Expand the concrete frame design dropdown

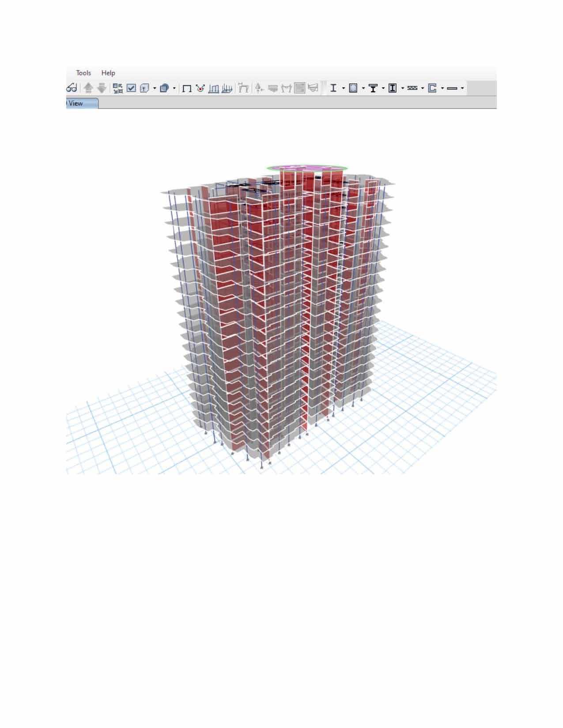363,88
